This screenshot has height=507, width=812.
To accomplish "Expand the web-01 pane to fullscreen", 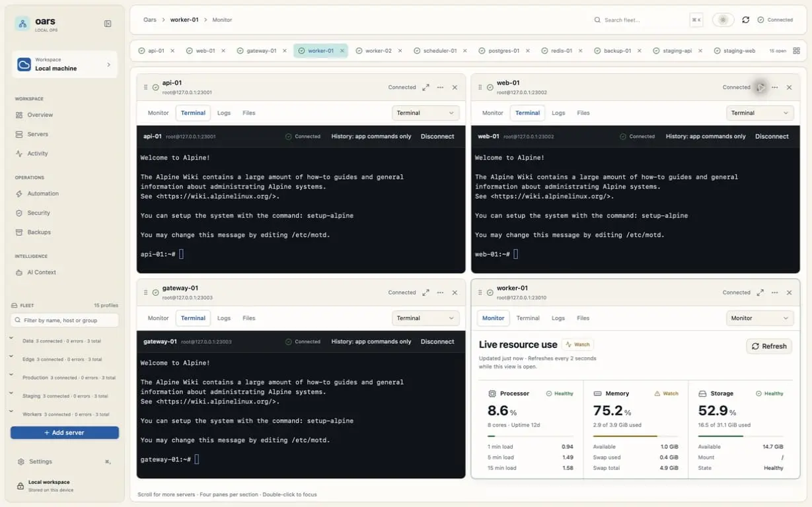I will click(760, 87).
